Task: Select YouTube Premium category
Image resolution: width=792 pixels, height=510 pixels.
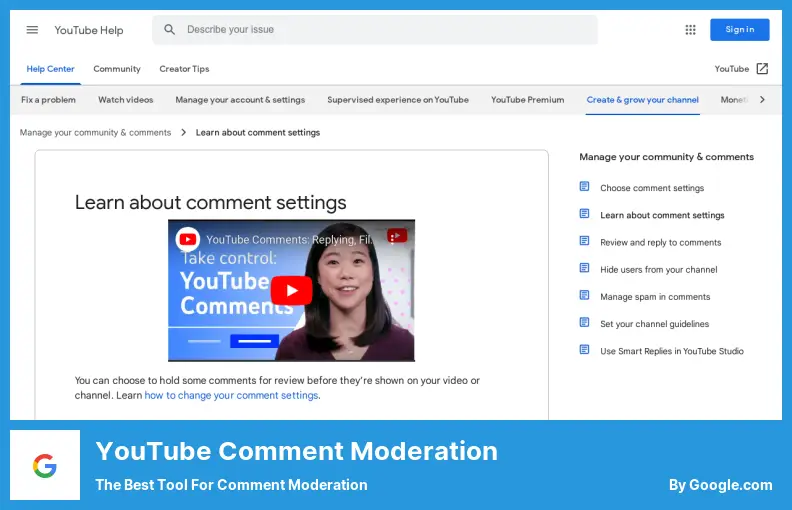Action: tap(527, 100)
